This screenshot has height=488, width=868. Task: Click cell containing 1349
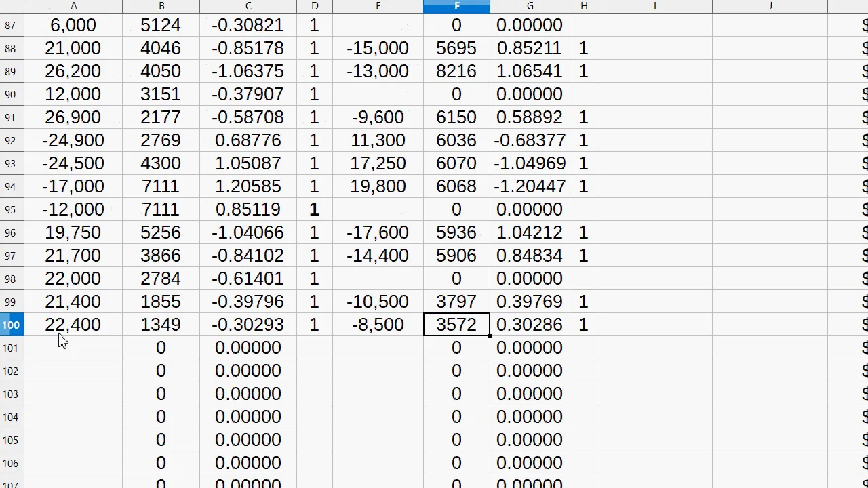161,325
